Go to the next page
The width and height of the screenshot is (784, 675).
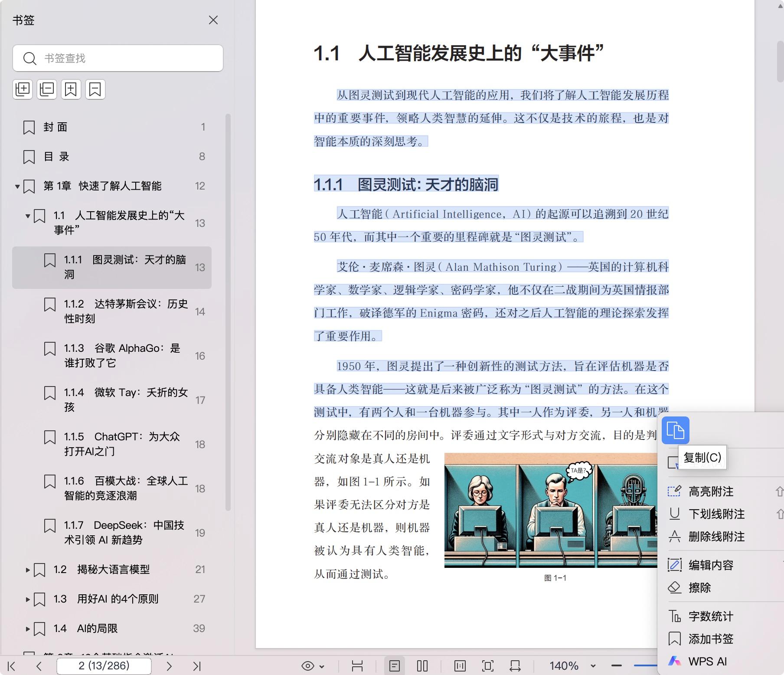point(169,666)
